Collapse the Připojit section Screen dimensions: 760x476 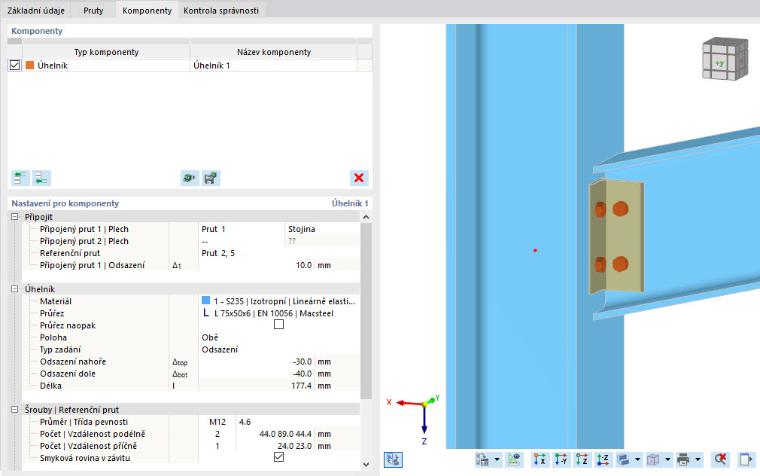[15, 217]
